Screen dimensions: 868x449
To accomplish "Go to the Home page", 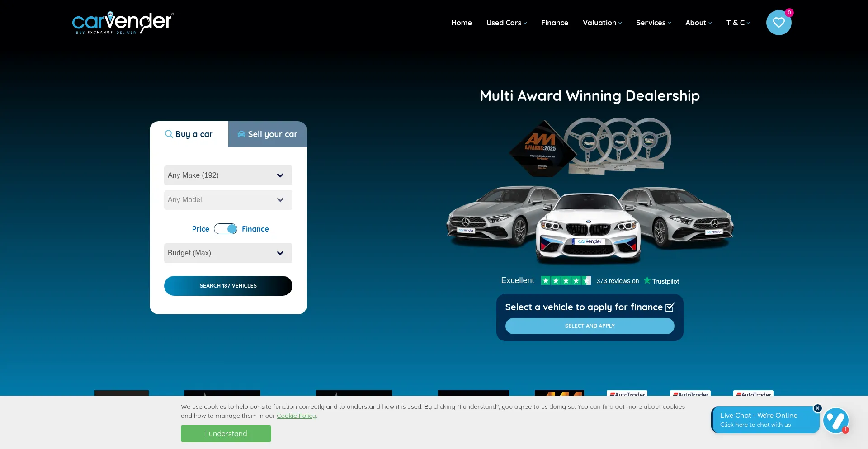I will 462,23.
